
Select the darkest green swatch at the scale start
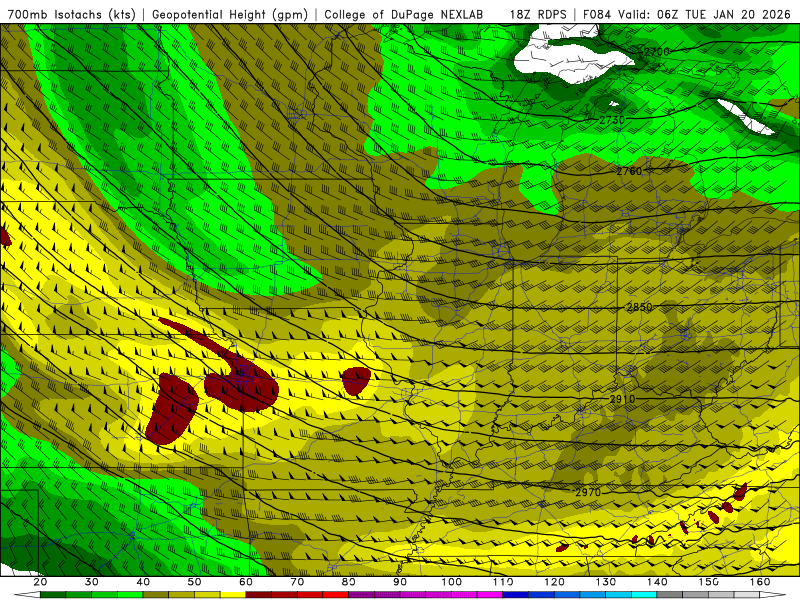pos(53,594)
